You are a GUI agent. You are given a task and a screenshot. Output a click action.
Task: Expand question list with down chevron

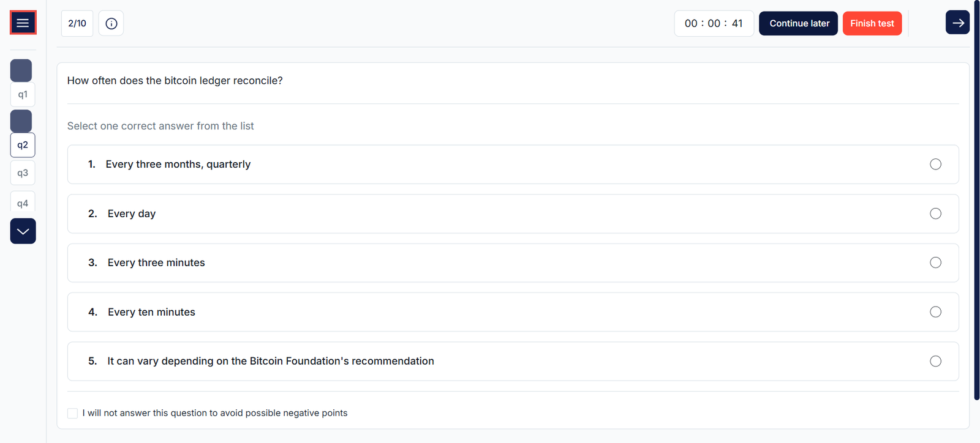point(23,231)
